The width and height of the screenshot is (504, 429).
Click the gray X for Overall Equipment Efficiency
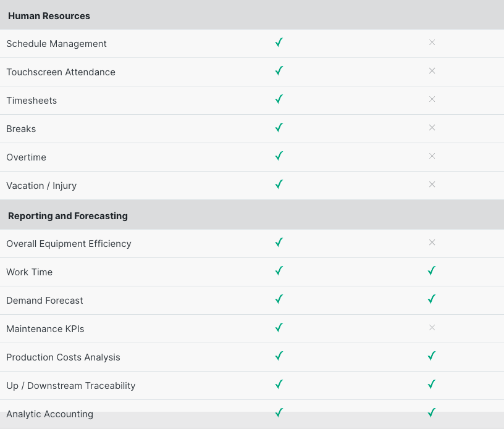click(432, 243)
